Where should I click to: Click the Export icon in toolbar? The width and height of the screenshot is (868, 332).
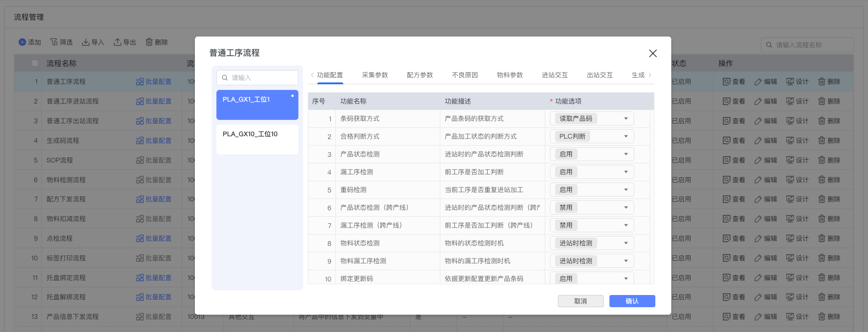(118, 42)
